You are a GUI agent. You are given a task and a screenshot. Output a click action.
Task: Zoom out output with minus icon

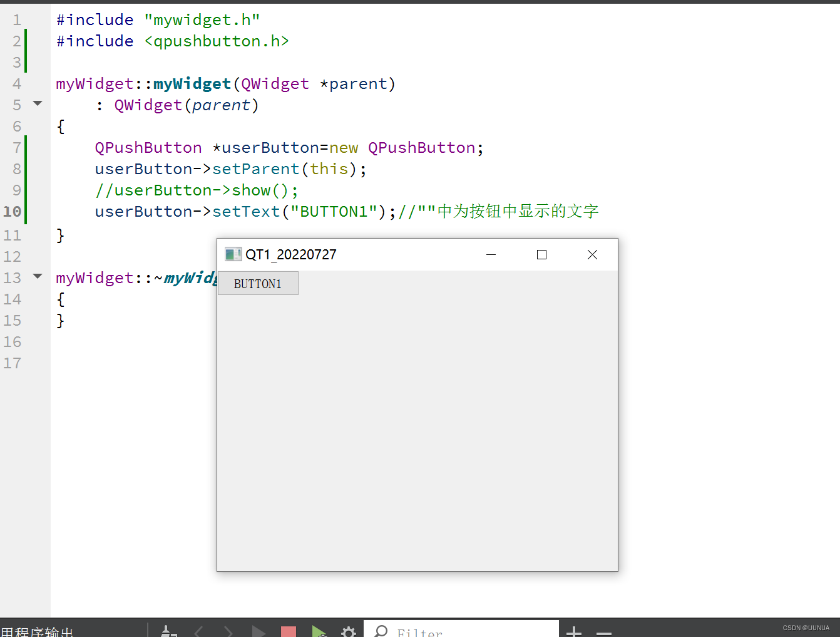click(604, 633)
